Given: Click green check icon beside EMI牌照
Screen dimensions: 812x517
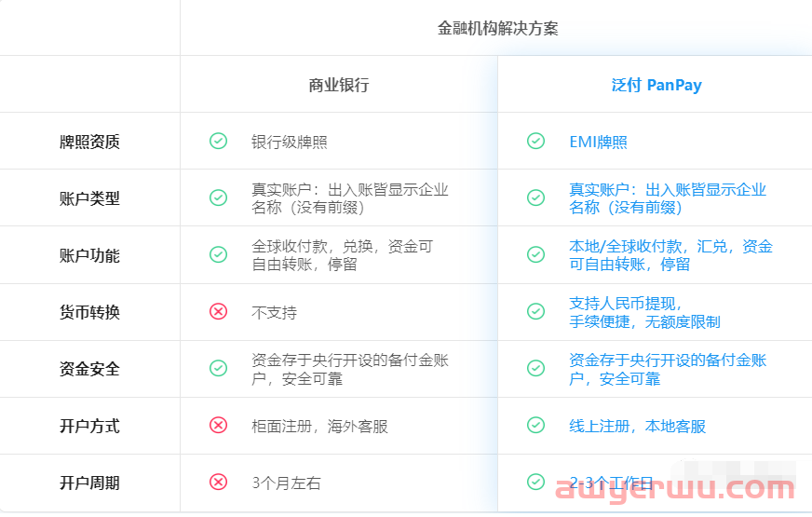Looking at the screenshot, I should click(x=535, y=141).
